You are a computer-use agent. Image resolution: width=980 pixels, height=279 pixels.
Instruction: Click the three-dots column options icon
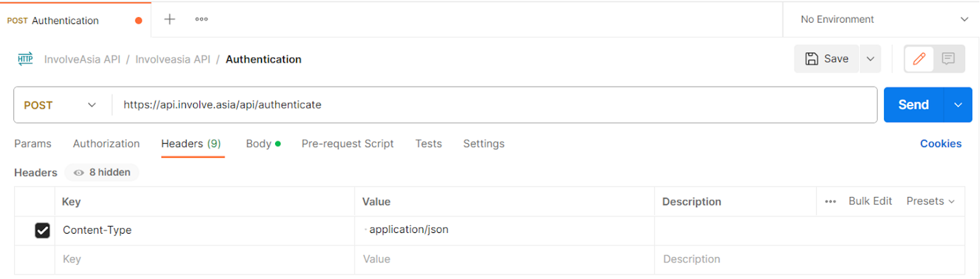click(x=830, y=201)
